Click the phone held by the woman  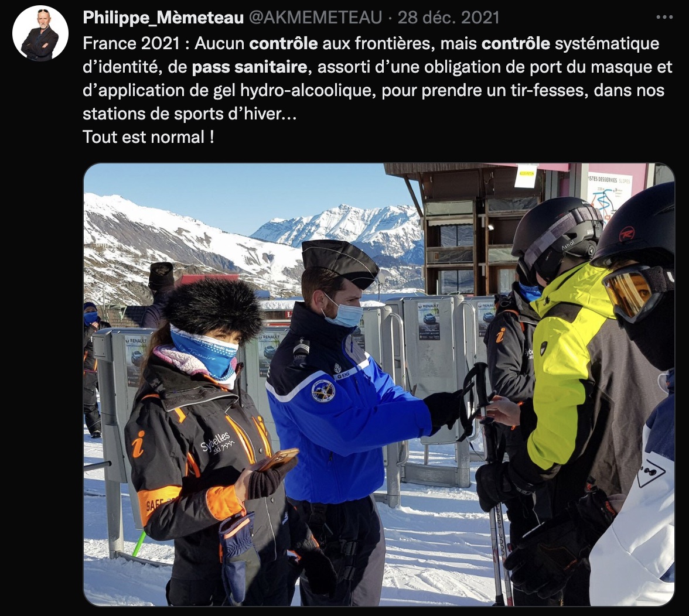pyautogui.click(x=278, y=459)
